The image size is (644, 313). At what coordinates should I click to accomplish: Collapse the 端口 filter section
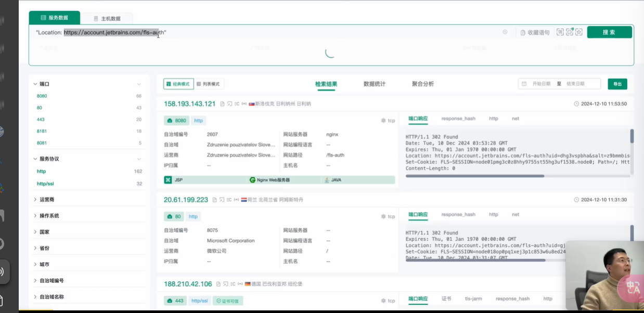139,84
